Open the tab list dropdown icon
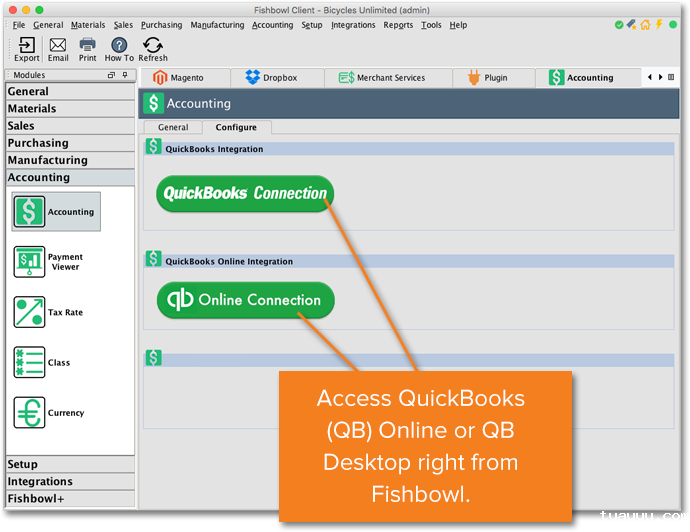 [671, 77]
